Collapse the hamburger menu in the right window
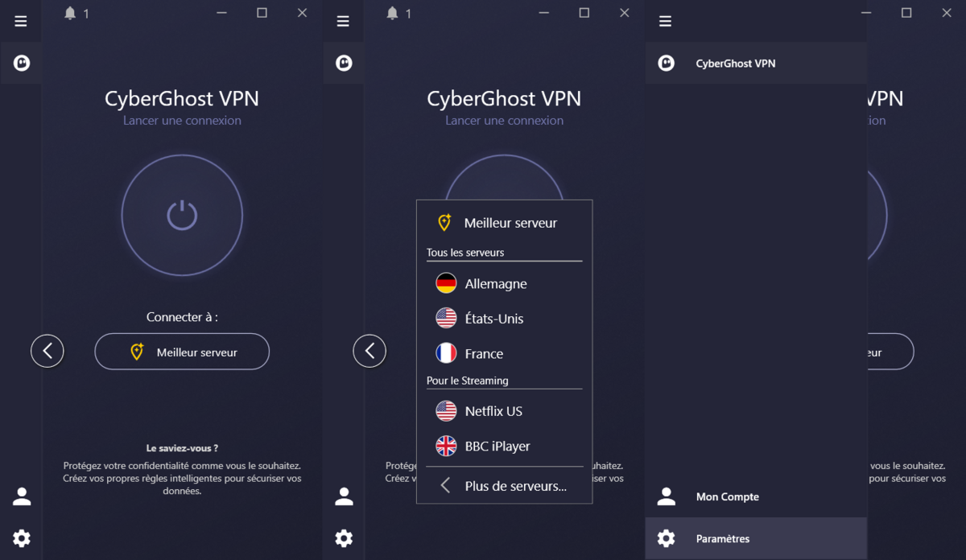Viewport: 966px width, 560px height. 665,22
